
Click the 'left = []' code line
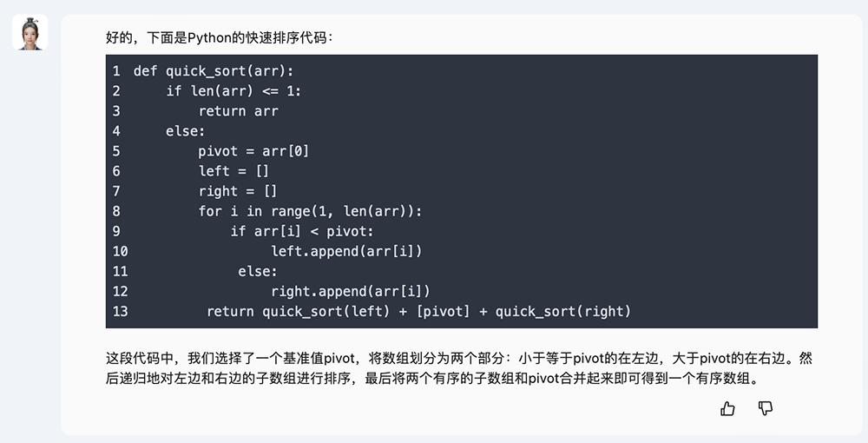coord(233,170)
